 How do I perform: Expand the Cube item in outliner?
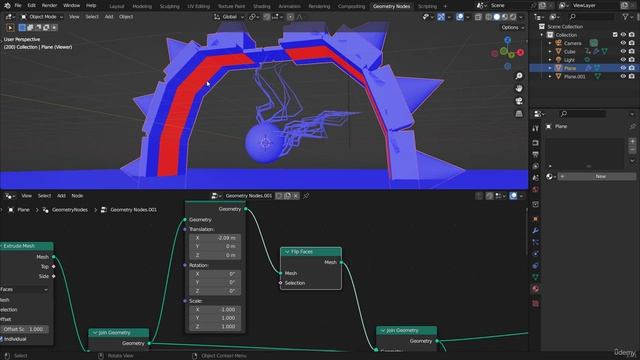click(550, 51)
